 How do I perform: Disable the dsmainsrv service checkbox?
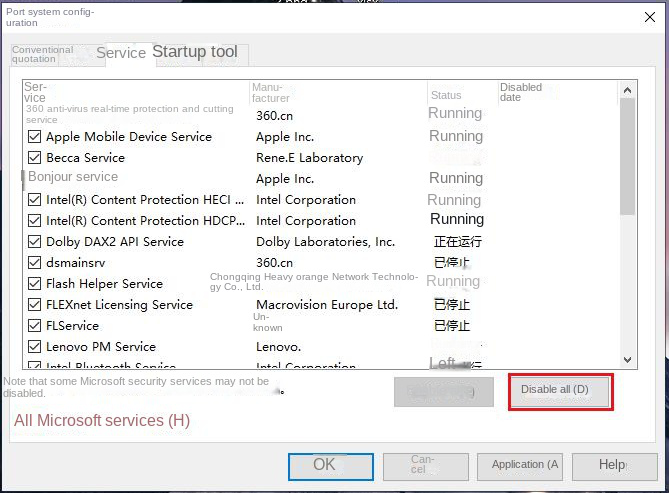pyautogui.click(x=34, y=263)
